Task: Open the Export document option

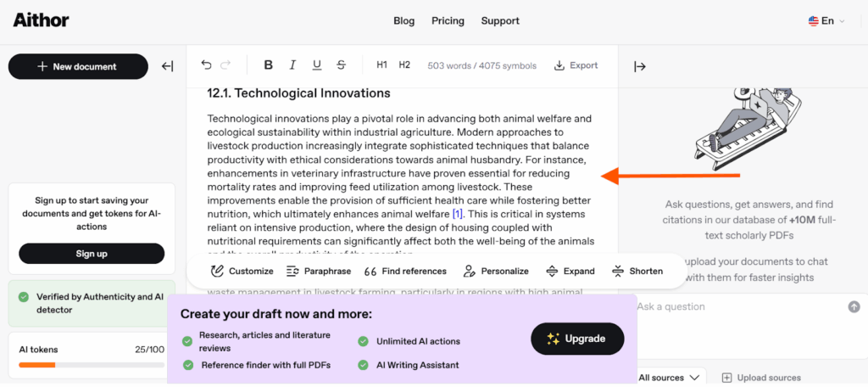Action: pos(576,65)
